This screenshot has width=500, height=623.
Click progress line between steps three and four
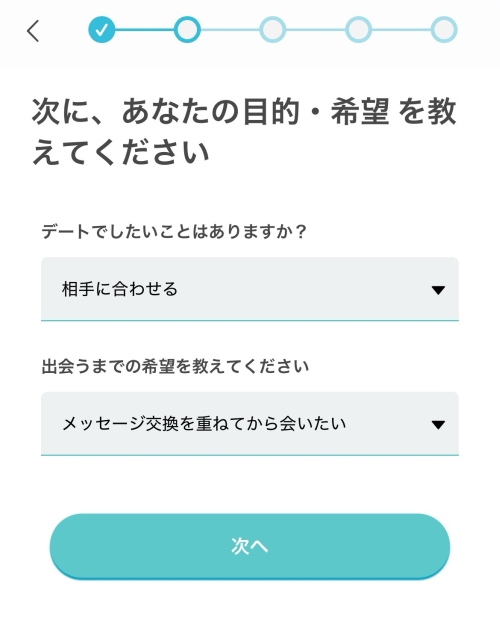(316, 30)
